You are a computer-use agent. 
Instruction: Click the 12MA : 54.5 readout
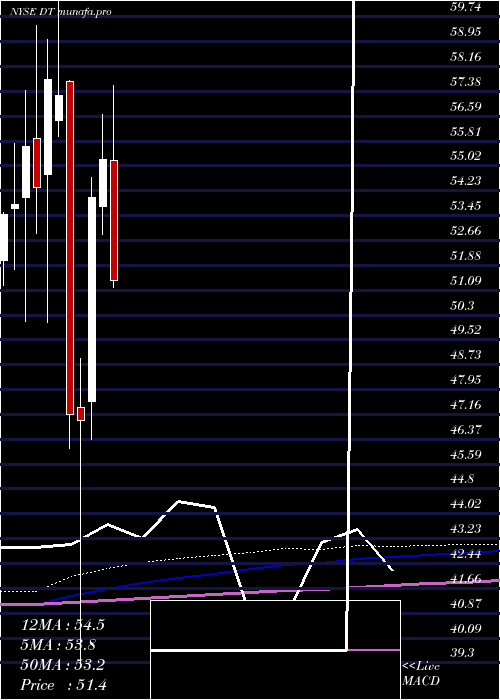pos(63,625)
